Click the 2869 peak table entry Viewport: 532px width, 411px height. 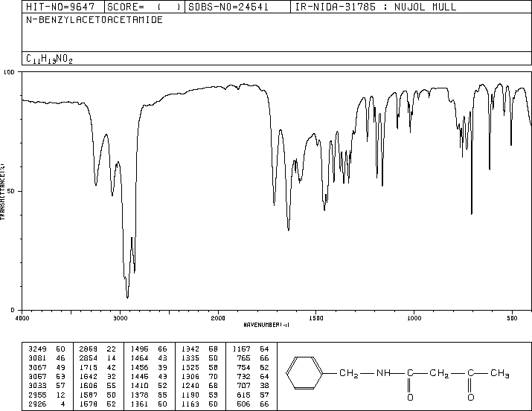tap(89, 349)
